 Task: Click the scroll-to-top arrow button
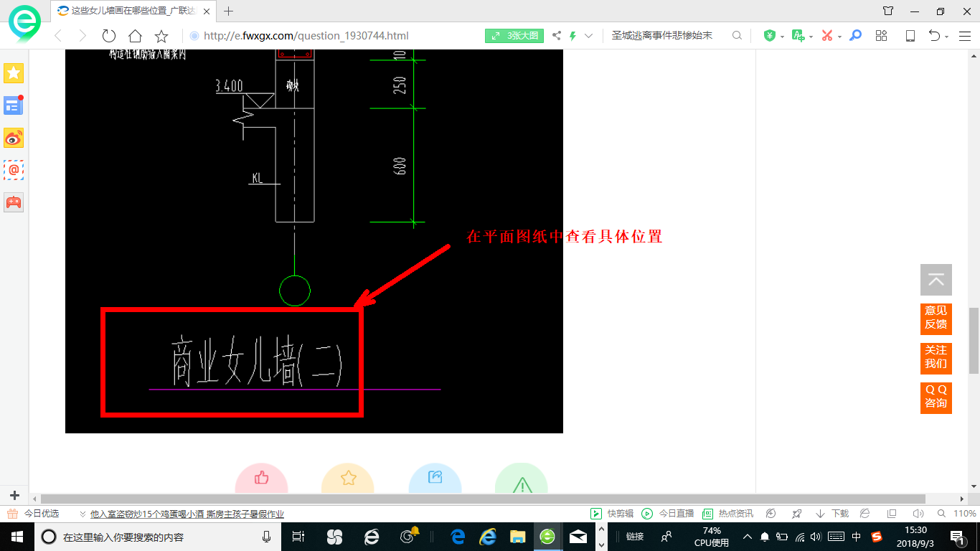point(936,280)
